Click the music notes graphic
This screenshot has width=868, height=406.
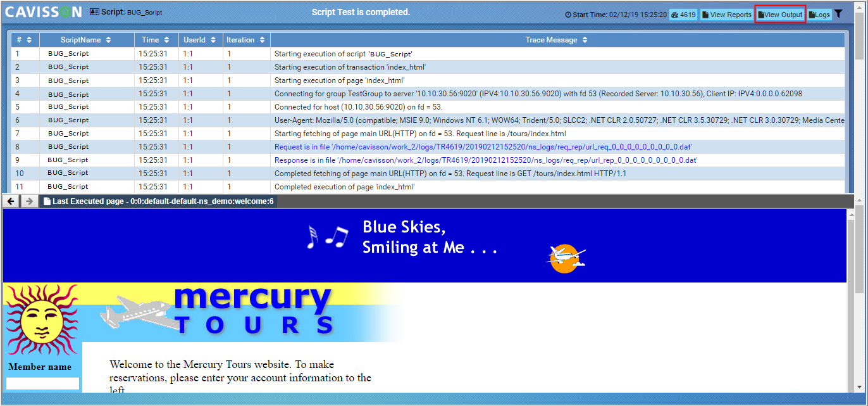327,236
